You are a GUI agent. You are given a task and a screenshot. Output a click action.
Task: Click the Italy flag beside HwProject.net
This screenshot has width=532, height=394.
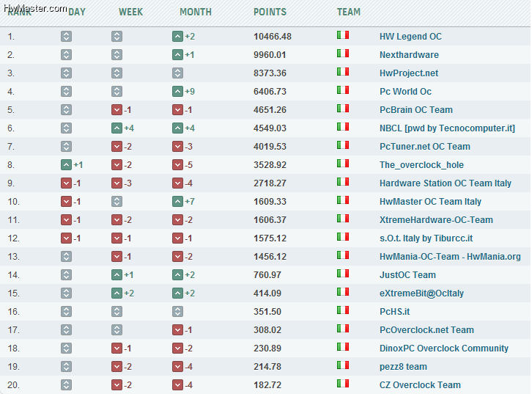click(343, 72)
